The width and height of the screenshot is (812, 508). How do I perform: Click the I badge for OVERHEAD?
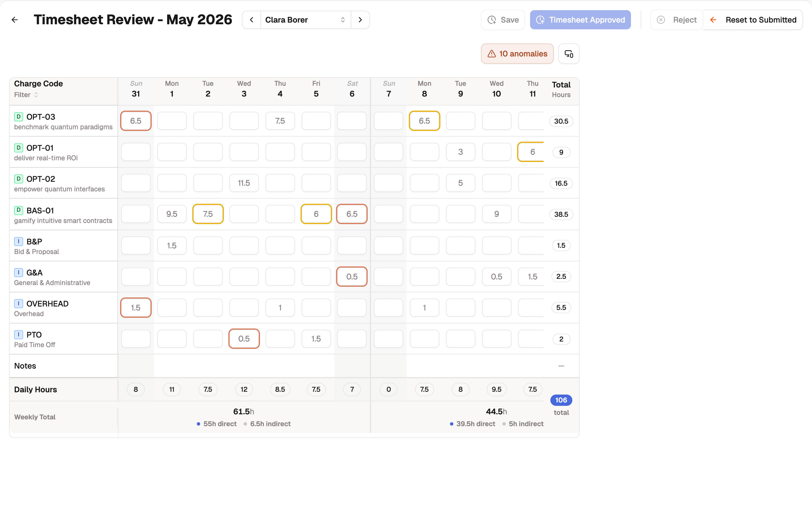(x=18, y=303)
